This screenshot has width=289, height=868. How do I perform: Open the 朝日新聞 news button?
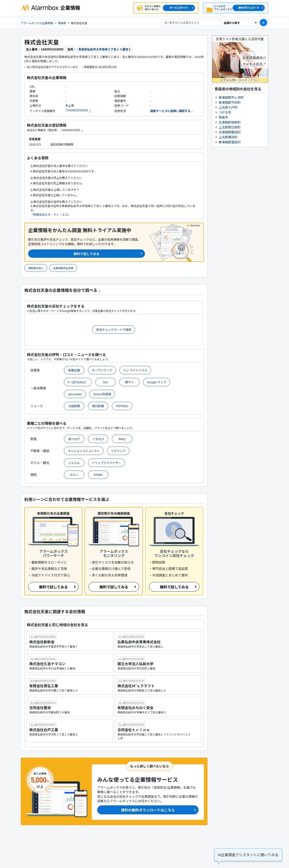(98, 406)
